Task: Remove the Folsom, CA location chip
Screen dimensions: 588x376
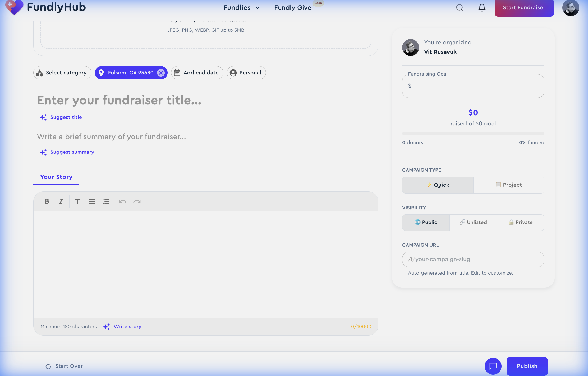Action: 161,73
